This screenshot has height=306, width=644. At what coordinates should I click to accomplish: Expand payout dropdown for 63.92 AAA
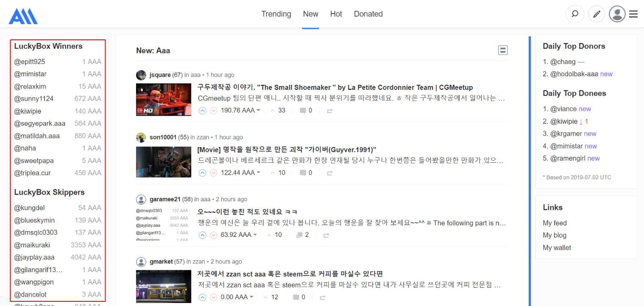click(x=255, y=235)
